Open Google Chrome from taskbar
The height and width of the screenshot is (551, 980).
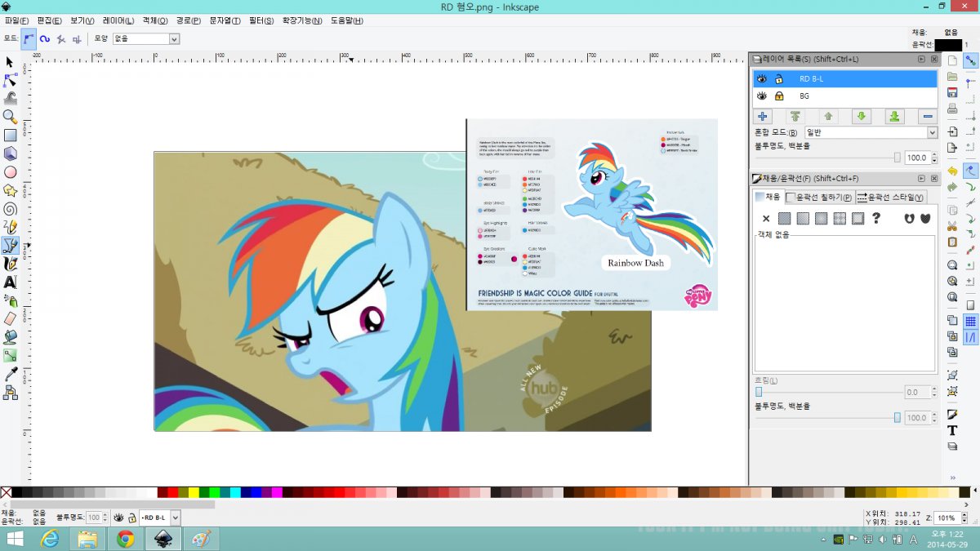tap(125, 539)
